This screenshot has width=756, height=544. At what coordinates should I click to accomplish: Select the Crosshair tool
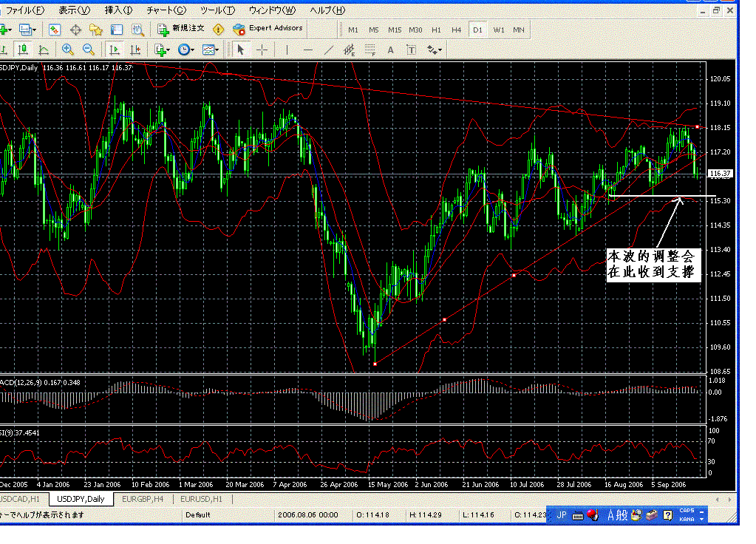(x=262, y=50)
